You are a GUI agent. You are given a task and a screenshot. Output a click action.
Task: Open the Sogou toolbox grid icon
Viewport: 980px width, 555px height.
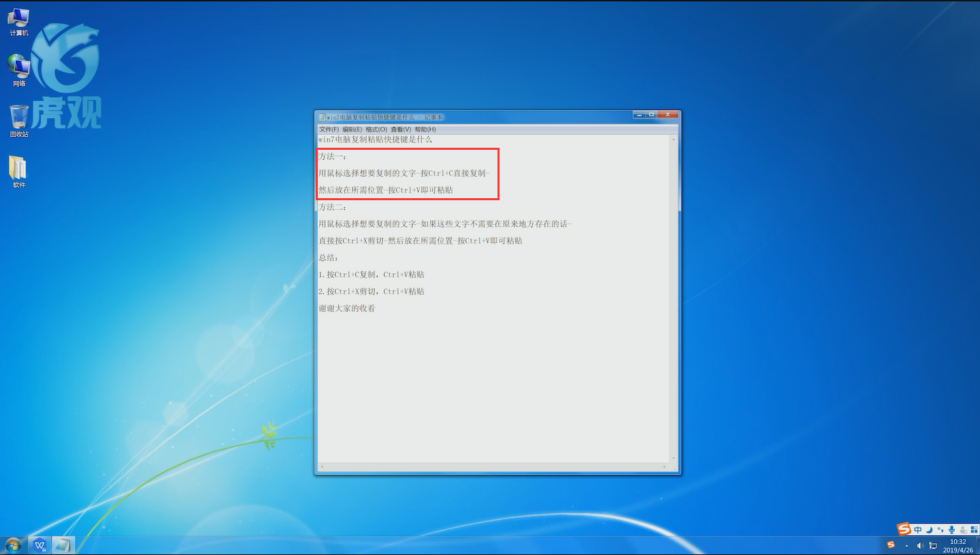tap(974, 530)
